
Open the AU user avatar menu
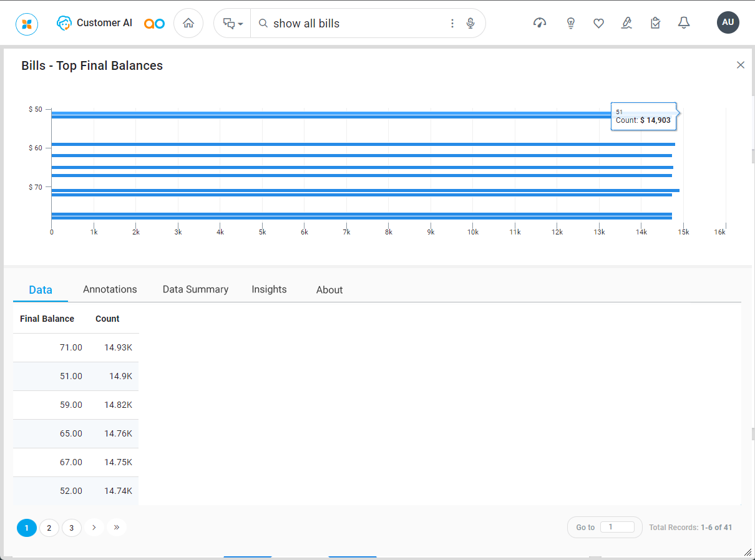728,22
